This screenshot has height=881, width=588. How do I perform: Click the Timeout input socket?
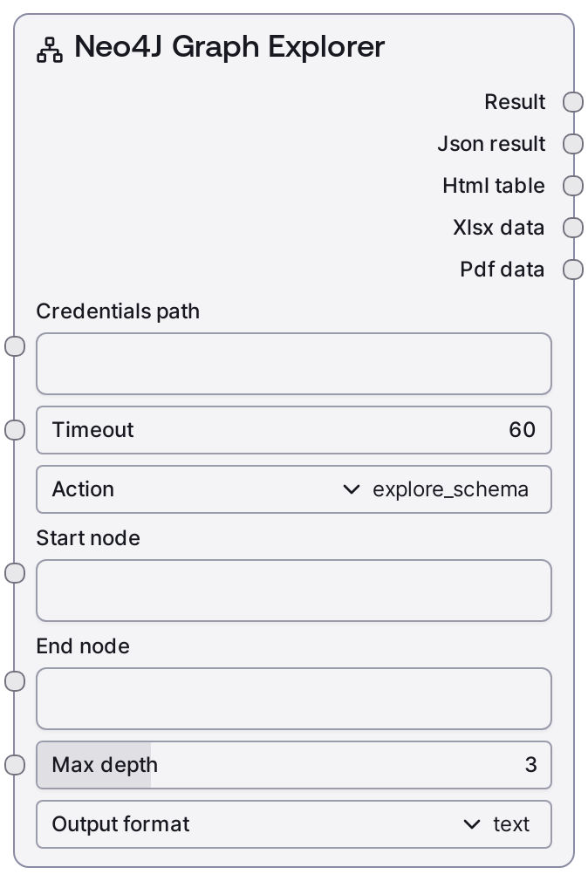pos(15,430)
